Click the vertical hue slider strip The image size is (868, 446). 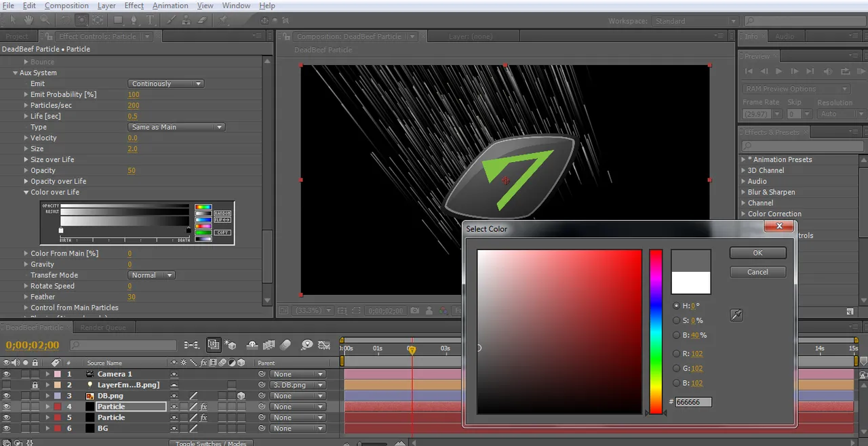656,331
